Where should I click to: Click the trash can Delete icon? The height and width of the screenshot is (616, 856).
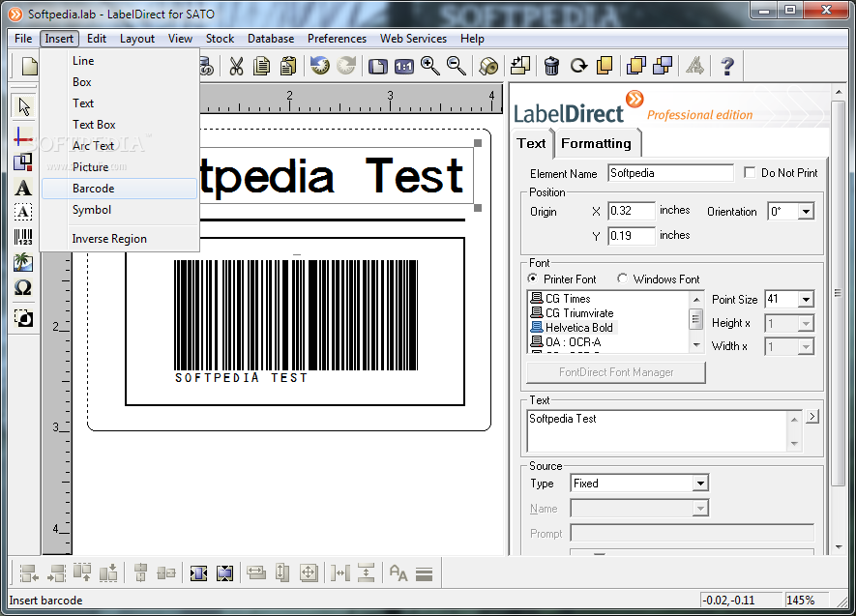pyautogui.click(x=551, y=66)
